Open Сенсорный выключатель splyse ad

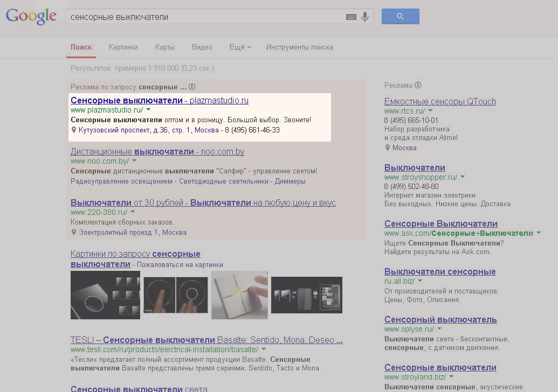pyautogui.click(x=440, y=320)
